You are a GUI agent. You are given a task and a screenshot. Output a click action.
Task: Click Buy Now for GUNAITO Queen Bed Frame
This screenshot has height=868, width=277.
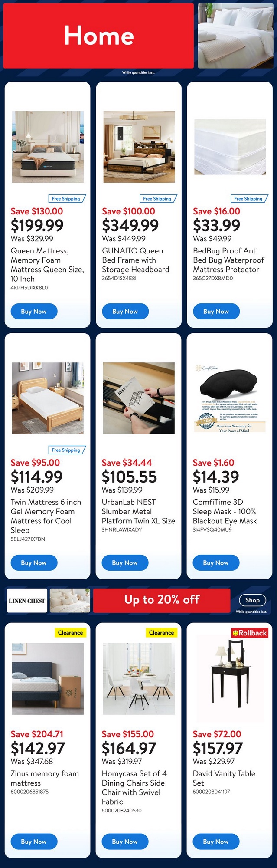pyautogui.click(x=125, y=311)
